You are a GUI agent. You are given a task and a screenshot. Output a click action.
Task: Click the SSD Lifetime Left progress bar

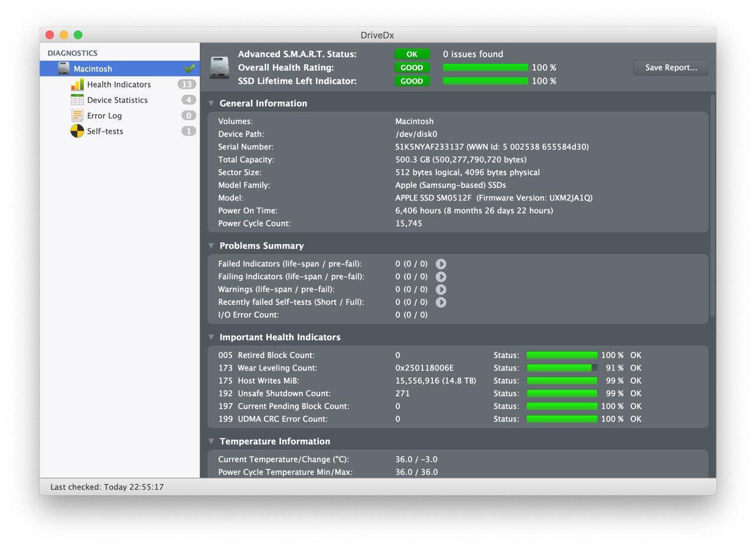(x=485, y=81)
